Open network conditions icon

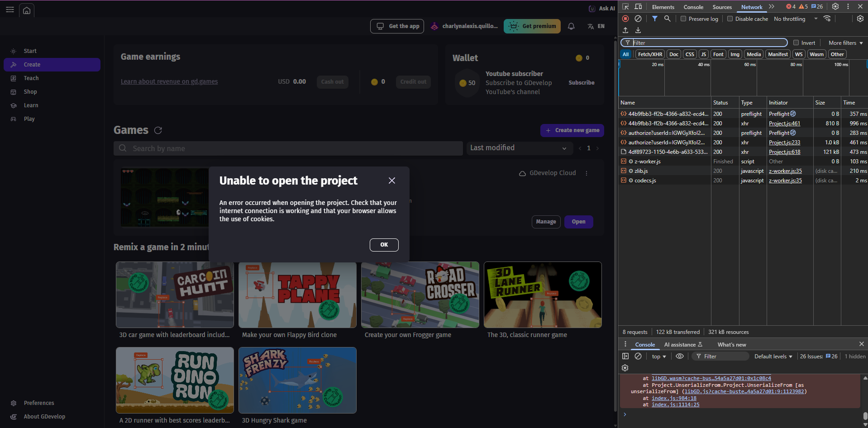point(827,19)
